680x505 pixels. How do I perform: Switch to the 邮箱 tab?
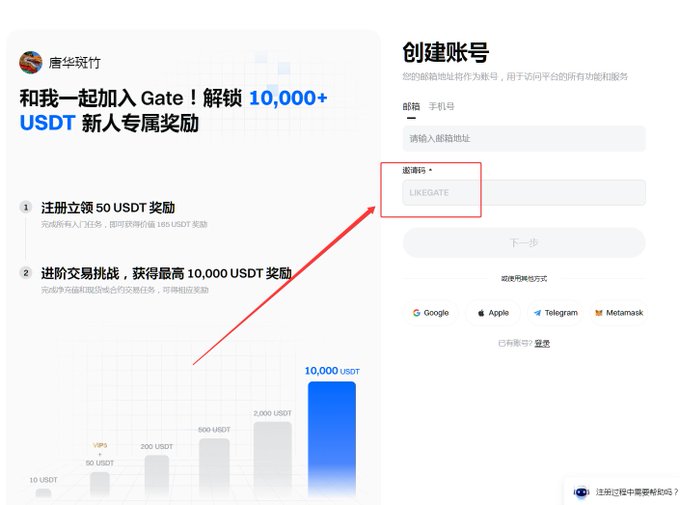(411, 106)
